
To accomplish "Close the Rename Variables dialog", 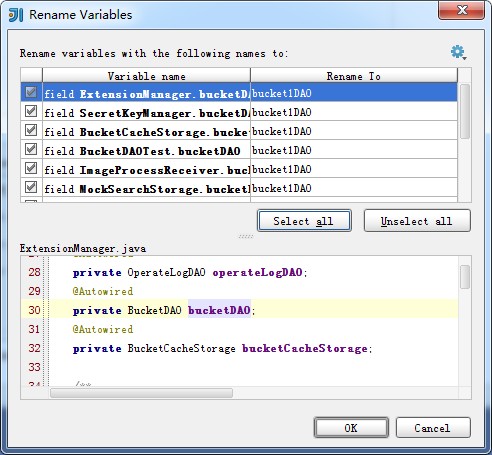I will pos(462,10).
